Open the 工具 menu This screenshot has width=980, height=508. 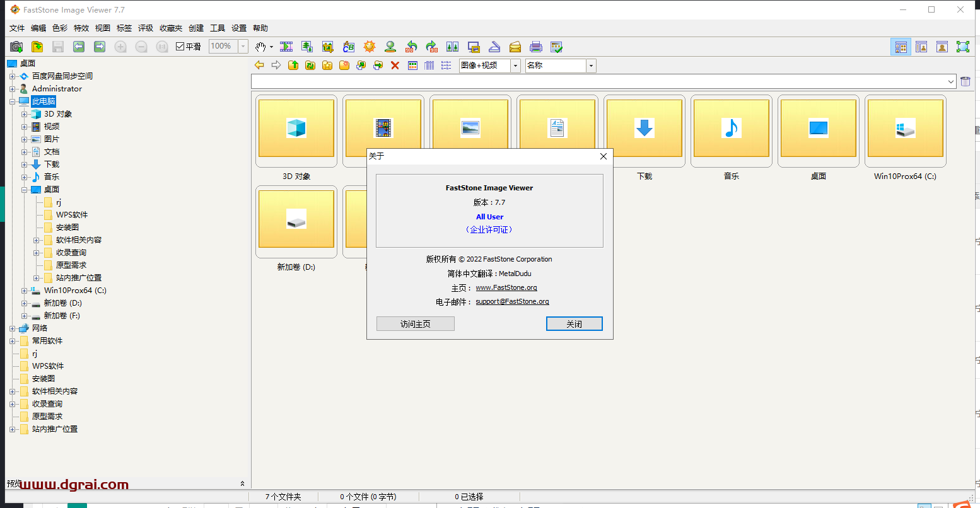(x=218, y=28)
